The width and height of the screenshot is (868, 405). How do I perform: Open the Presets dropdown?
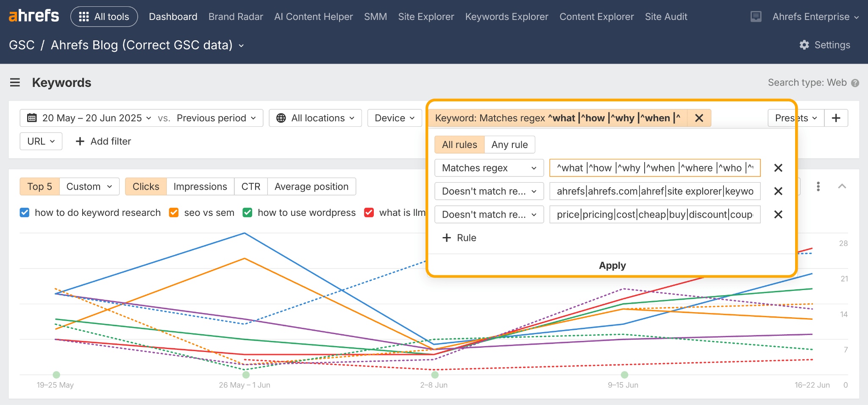pos(796,118)
